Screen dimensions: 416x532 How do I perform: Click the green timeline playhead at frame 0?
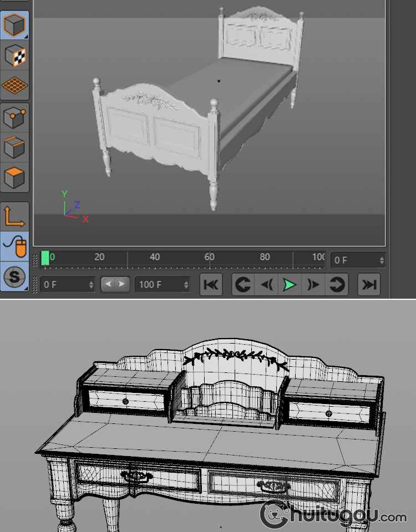coord(45,258)
